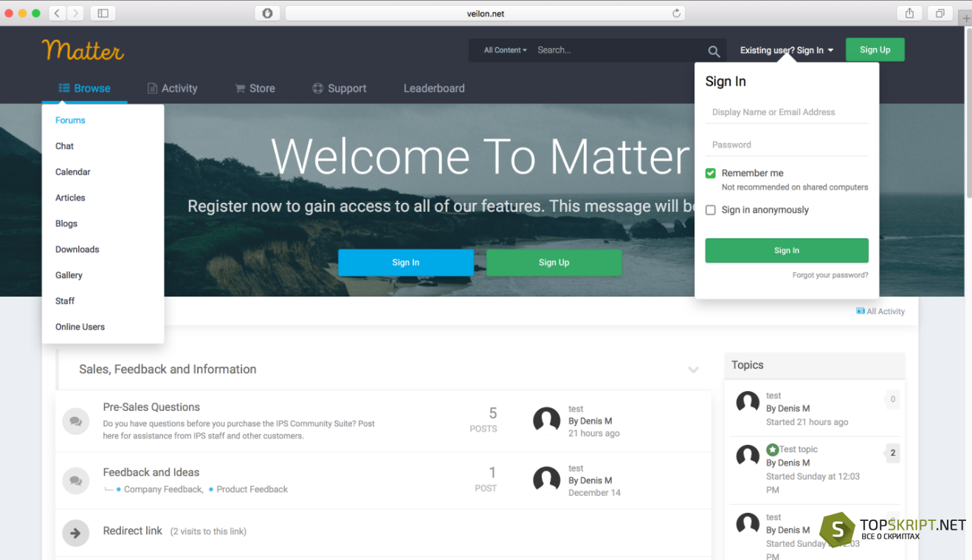The width and height of the screenshot is (972, 560).
Task: Open the Leaderboard tab
Action: [x=434, y=89]
